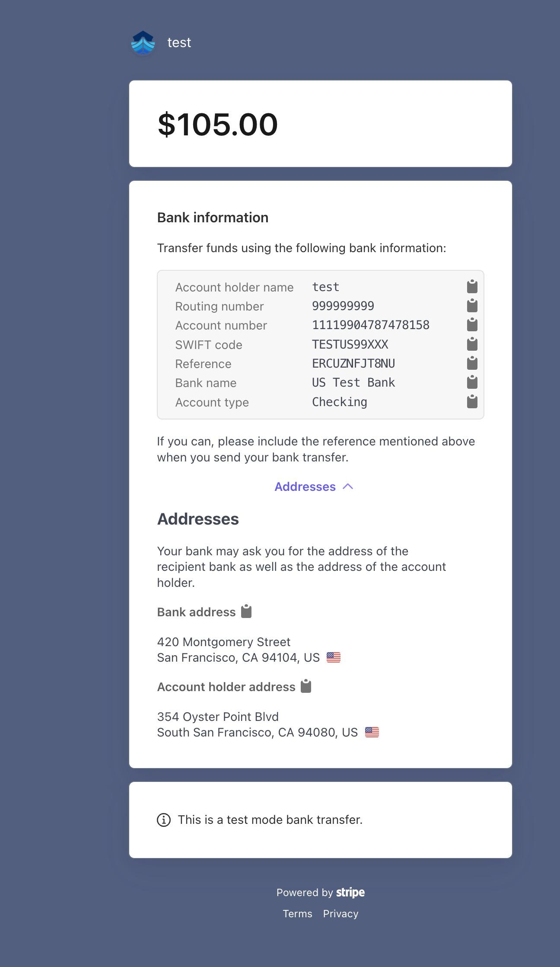Click the $105.00 amount heading
The height and width of the screenshot is (967, 560).
pos(218,125)
